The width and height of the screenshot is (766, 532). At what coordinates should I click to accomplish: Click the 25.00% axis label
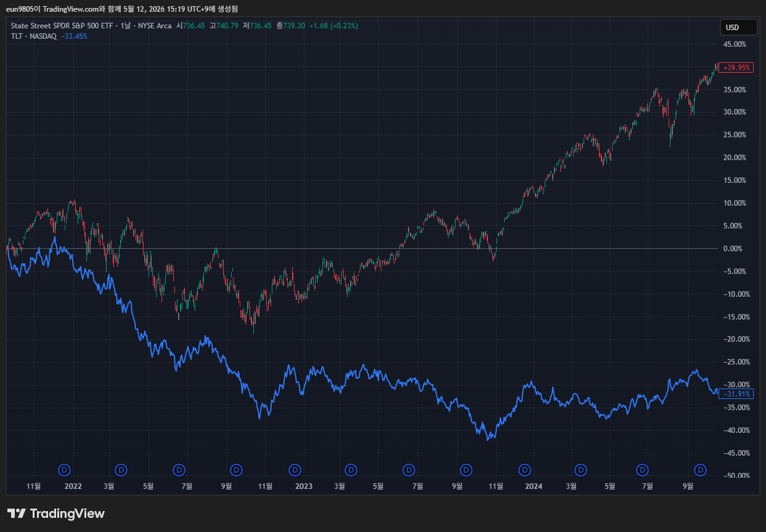pos(735,135)
